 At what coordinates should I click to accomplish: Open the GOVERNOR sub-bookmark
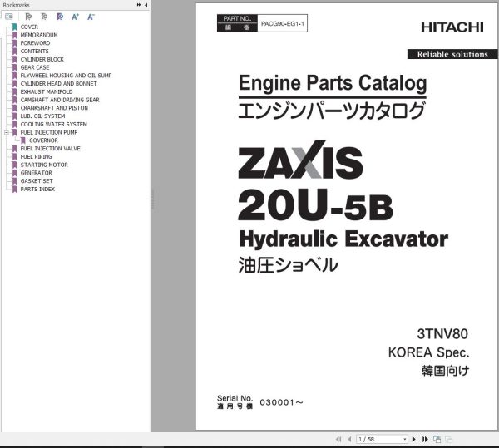point(43,140)
